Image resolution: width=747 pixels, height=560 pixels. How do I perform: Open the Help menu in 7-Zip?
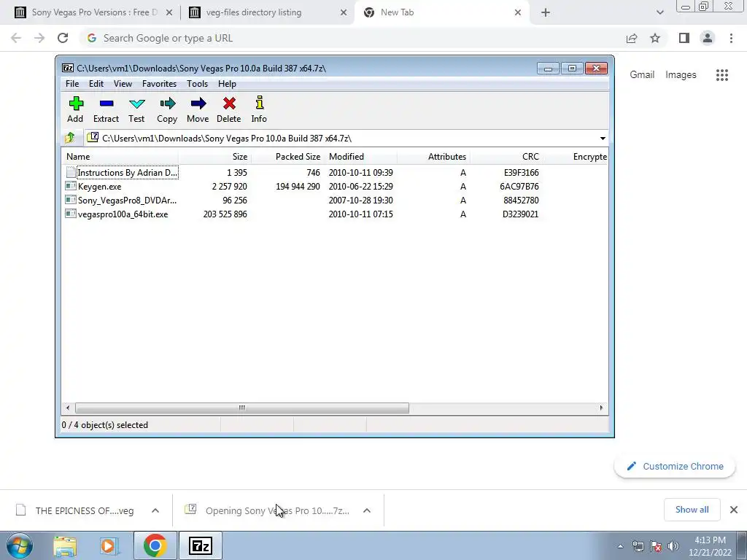pyautogui.click(x=228, y=84)
